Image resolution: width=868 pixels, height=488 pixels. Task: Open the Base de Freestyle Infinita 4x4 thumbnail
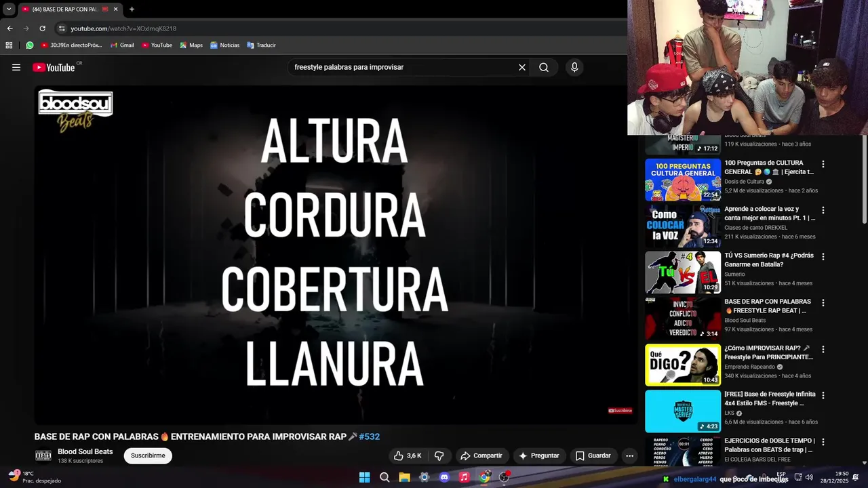coord(683,411)
